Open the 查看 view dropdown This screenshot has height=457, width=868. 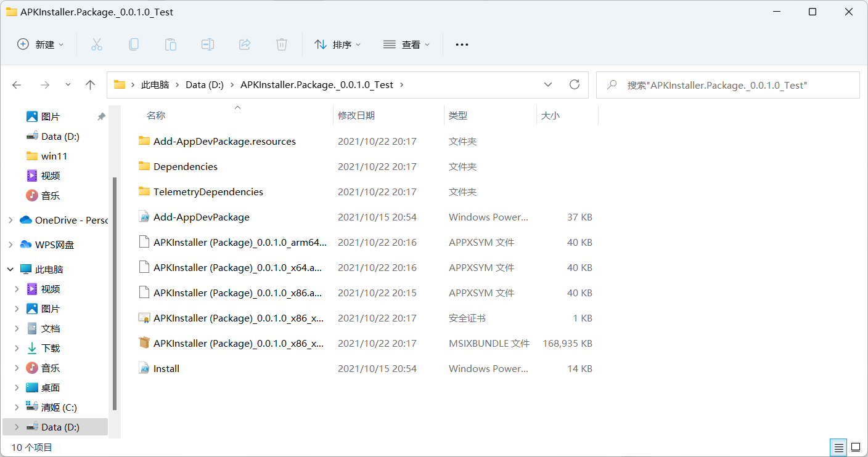pyautogui.click(x=407, y=44)
